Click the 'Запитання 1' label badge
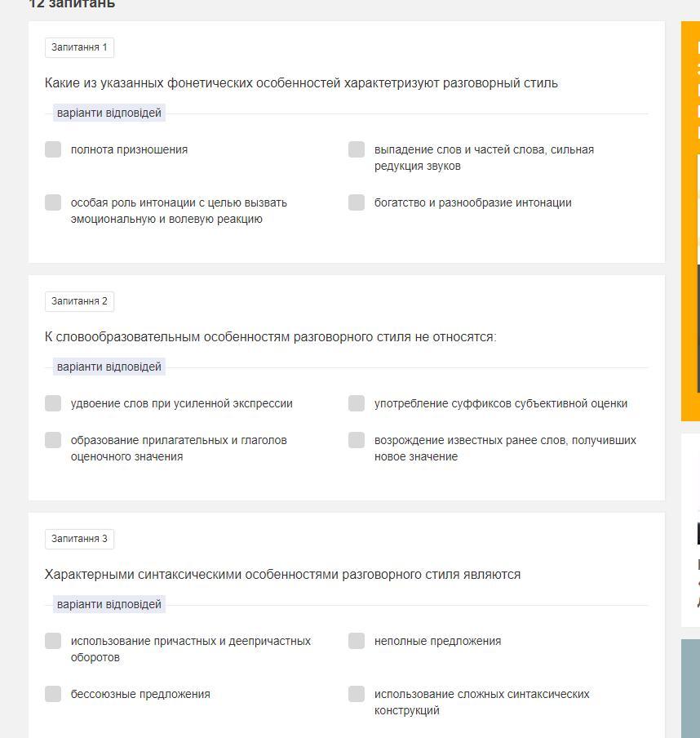The image size is (700, 738). pyautogui.click(x=79, y=47)
